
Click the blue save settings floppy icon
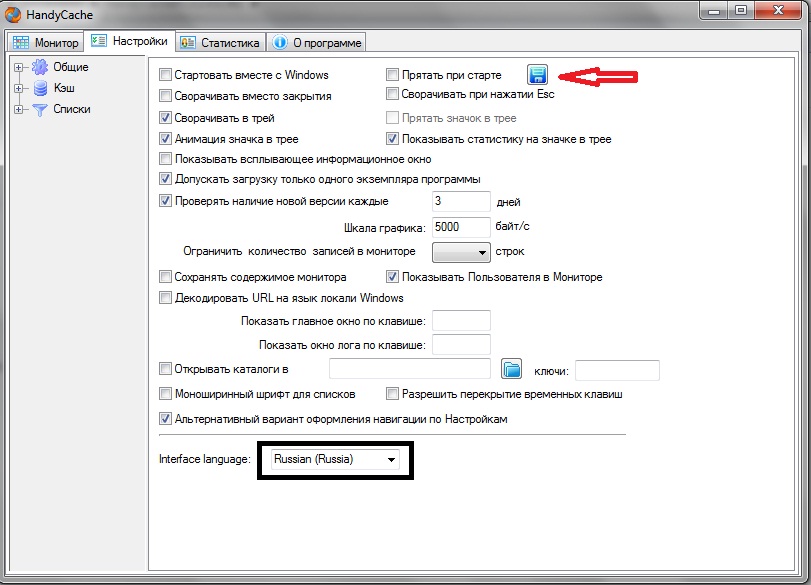tap(537, 75)
